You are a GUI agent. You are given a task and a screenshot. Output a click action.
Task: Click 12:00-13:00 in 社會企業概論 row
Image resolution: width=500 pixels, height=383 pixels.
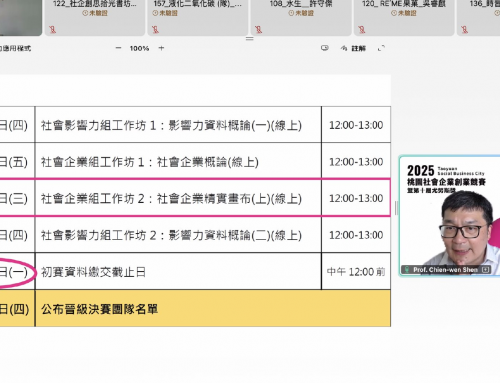coord(356,162)
